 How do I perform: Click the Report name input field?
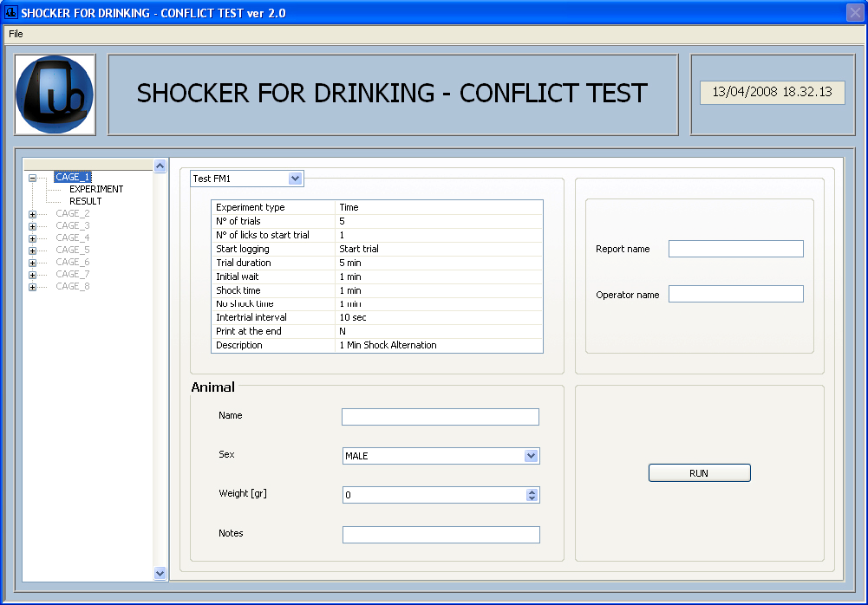[x=735, y=249]
